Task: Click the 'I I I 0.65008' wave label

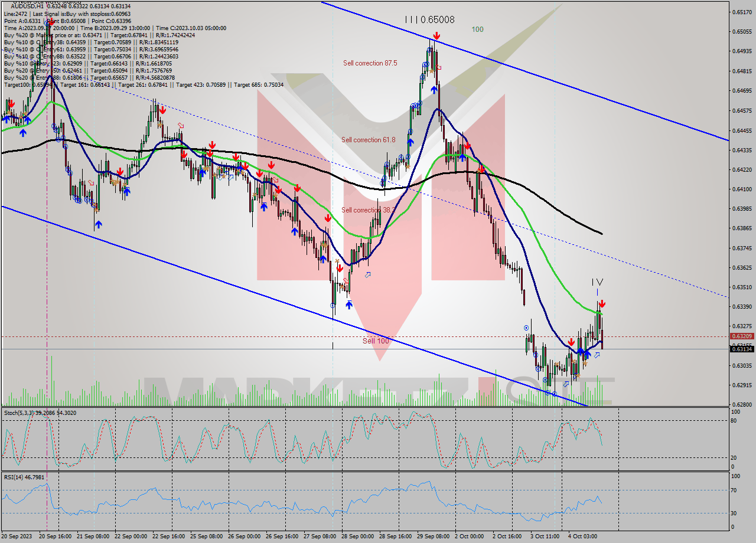Action: click(x=429, y=19)
